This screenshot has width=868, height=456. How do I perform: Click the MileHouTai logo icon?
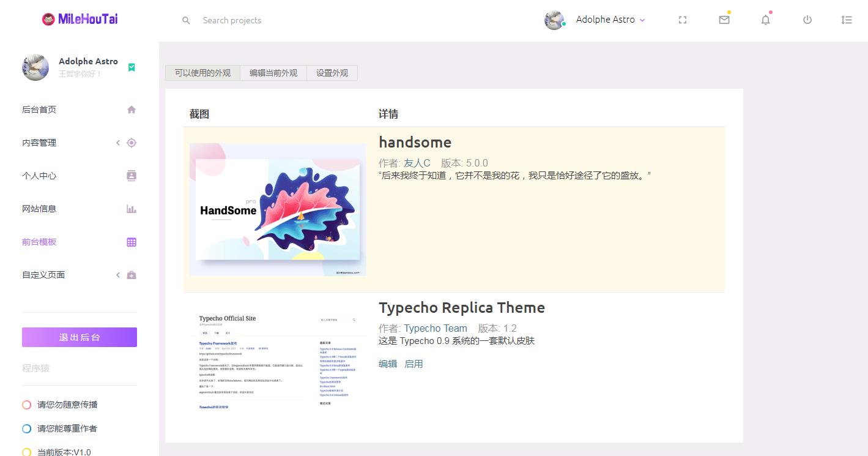point(48,20)
